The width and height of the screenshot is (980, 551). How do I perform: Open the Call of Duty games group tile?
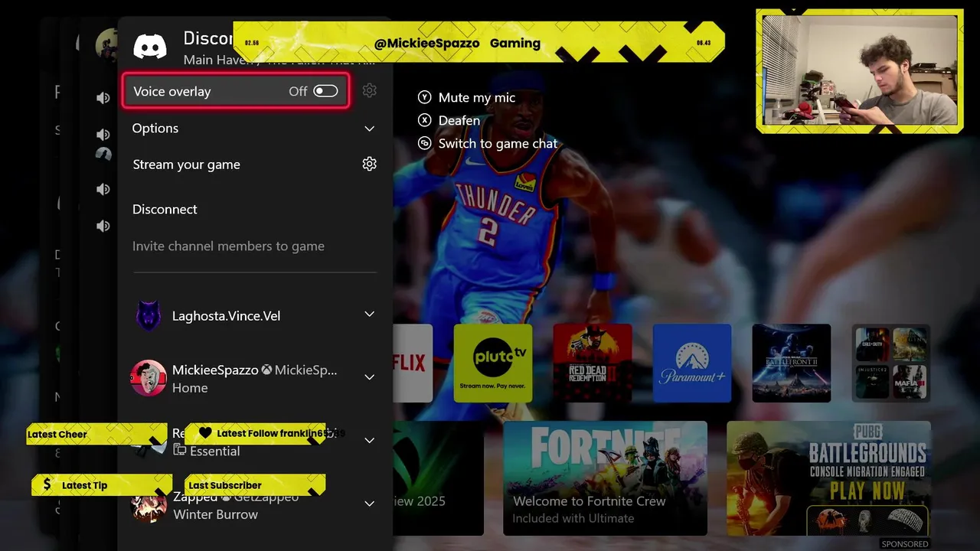[x=891, y=363]
